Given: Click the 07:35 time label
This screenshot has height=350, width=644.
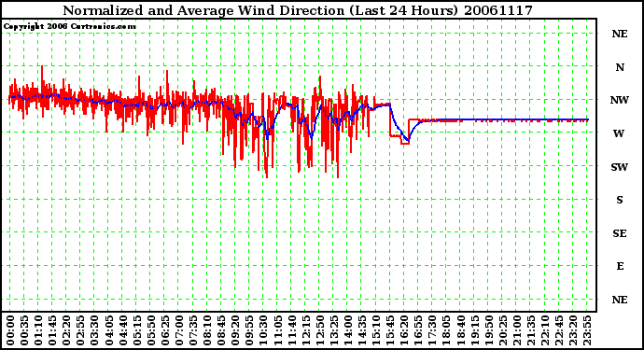Looking at the screenshot, I should 193,330.
